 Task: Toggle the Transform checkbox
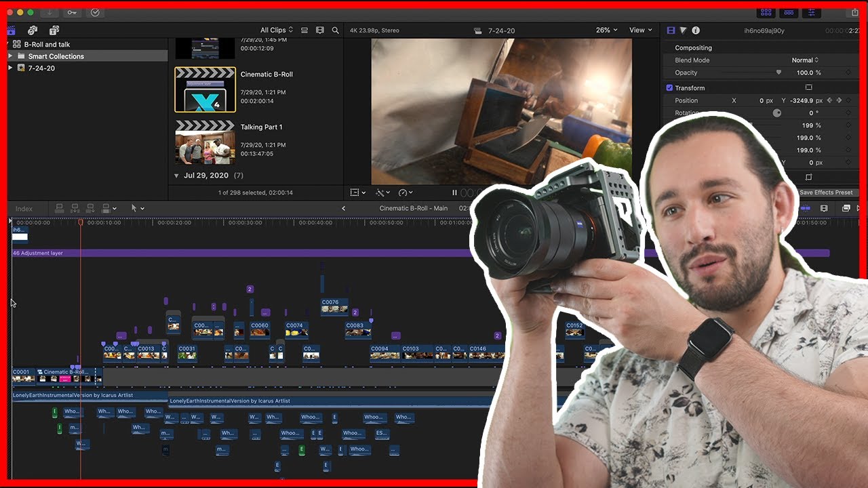[669, 88]
